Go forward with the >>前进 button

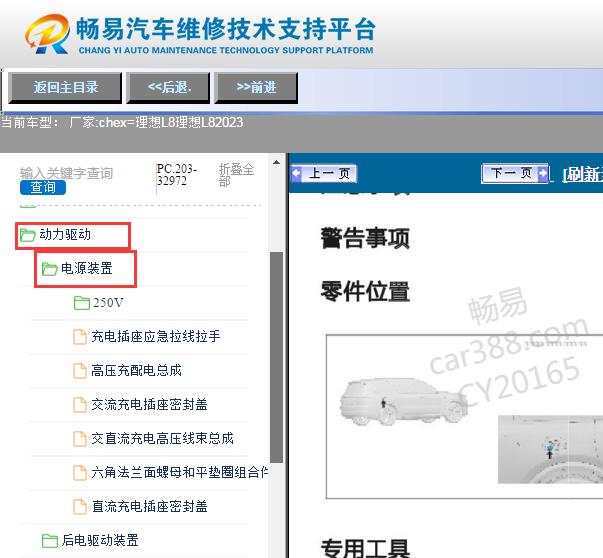[x=256, y=88]
